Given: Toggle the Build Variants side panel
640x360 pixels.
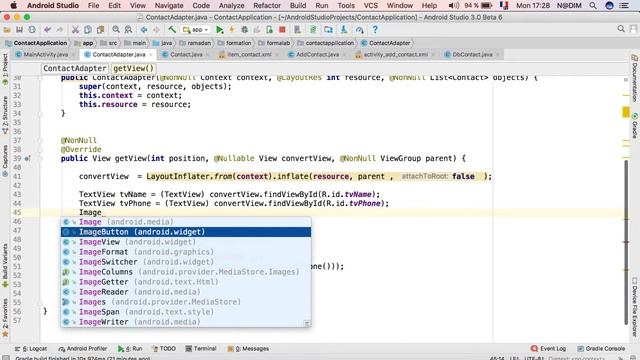Looking at the screenshot, I should click(5, 266).
